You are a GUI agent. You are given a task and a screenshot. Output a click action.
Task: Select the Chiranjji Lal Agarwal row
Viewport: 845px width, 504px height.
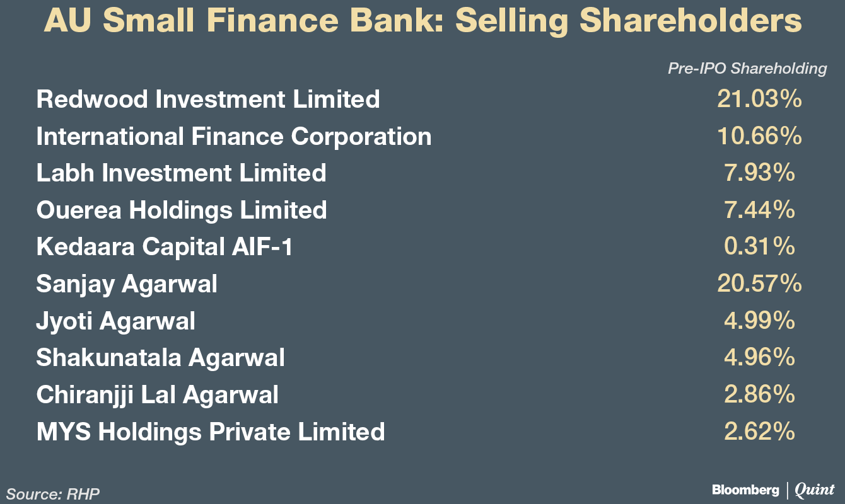[157, 395]
